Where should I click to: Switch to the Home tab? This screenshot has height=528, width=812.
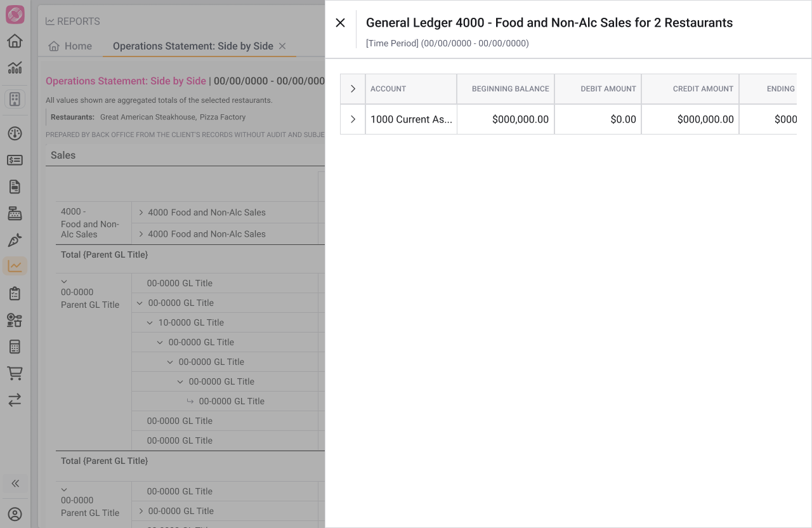tap(70, 46)
